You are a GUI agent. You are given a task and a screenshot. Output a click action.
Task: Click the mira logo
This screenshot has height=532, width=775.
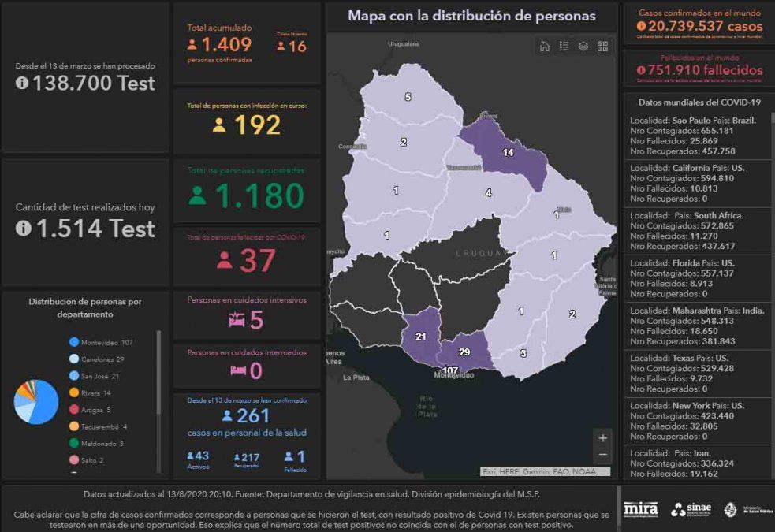[640, 510]
